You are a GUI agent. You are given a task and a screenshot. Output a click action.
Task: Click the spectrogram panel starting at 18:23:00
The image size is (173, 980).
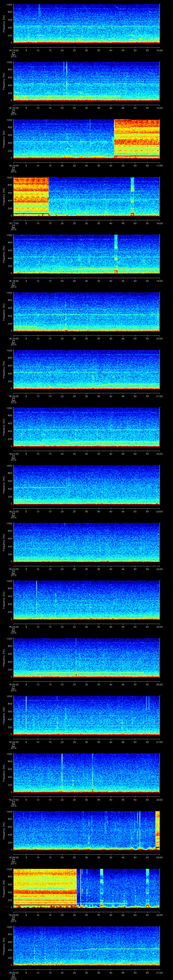point(86,543)
